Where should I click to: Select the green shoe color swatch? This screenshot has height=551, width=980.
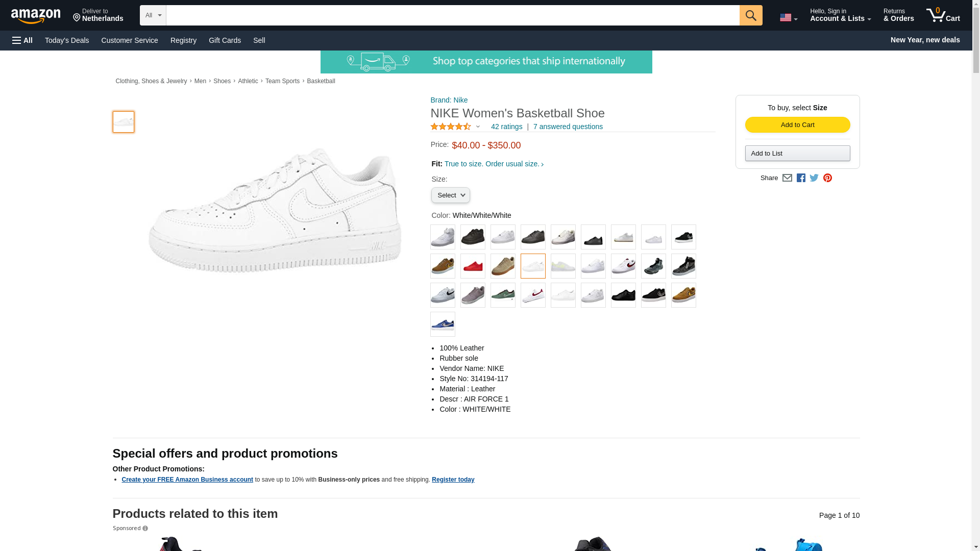pyautogui.click(x=503, y=295)
